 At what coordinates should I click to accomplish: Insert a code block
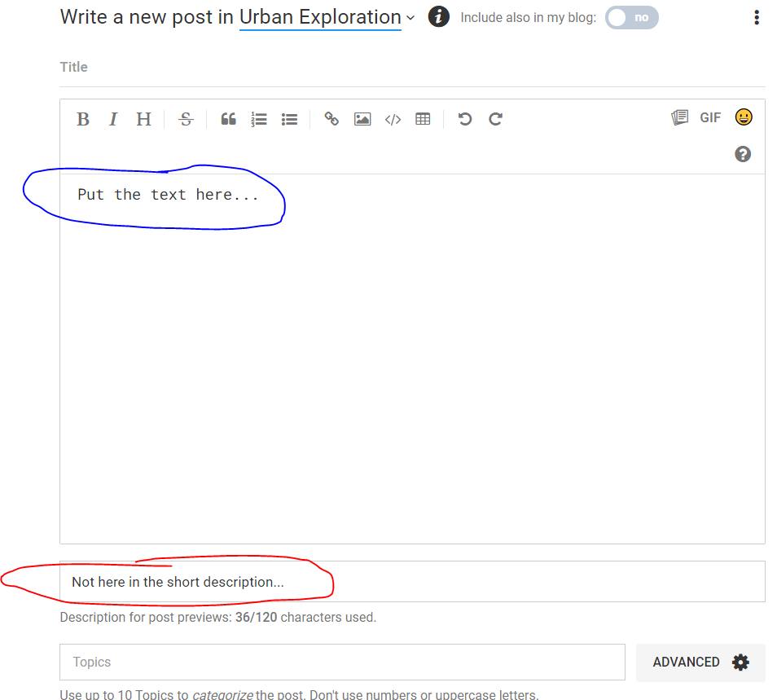pos(393,119)
